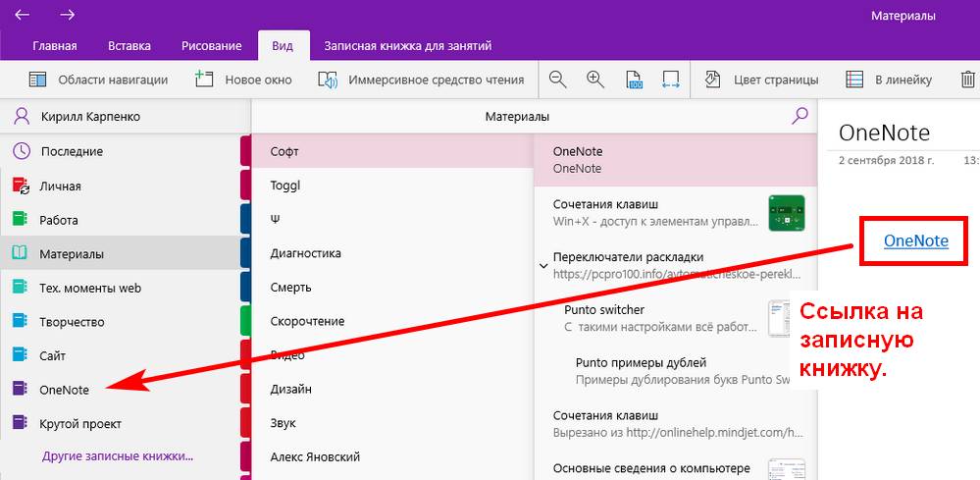Click the OneNote page title field
This screenshot has width=980, height=480.
point(884,133)
